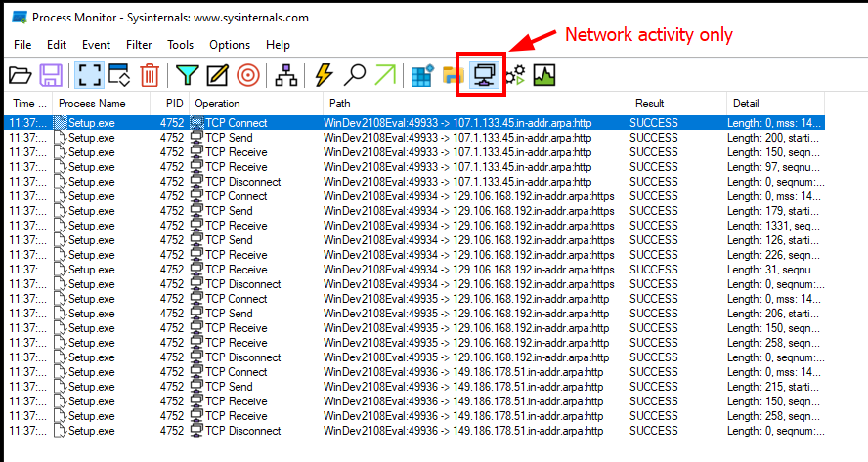This screenshot has height=462, width=868.
Task: Click SUCCESS result in TCP Connect 49936 row
Action: pos(653,372)
